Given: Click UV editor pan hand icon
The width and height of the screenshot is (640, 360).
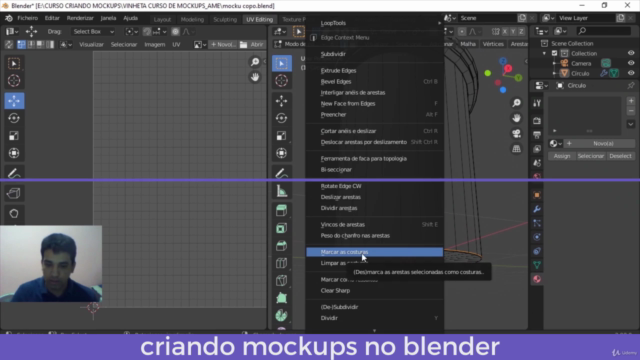Looking at the screenshot, I should (255, 77).
